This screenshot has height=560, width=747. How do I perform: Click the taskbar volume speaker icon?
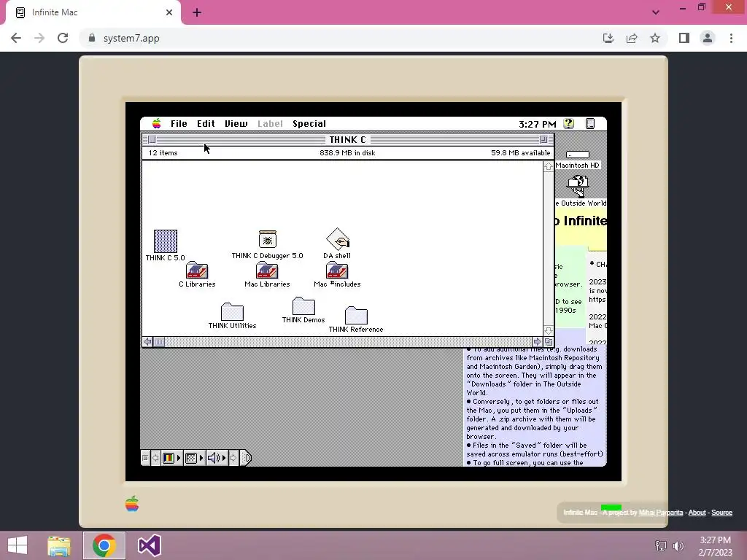point(678,545)
